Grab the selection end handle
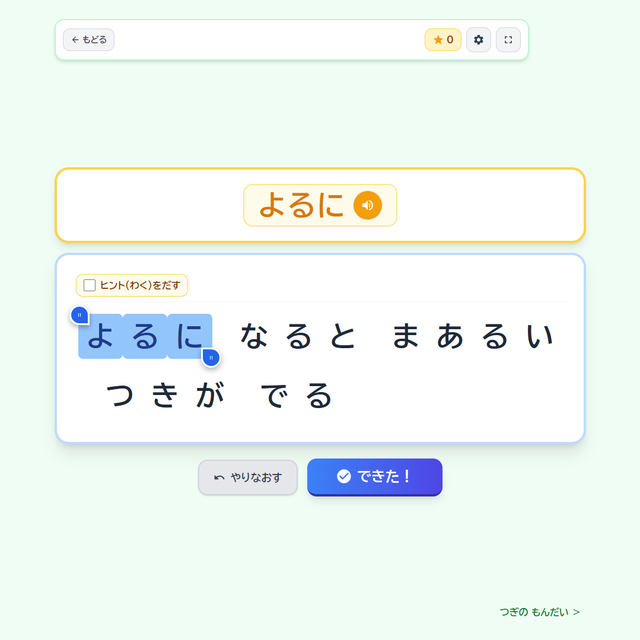This screenshot has height=640, width=640. 211,358
